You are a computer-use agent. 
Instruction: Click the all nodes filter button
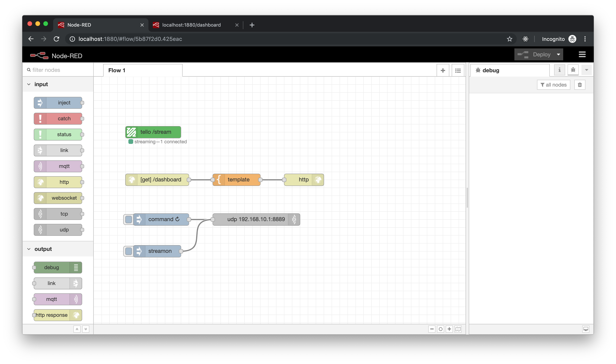[553, 85]
